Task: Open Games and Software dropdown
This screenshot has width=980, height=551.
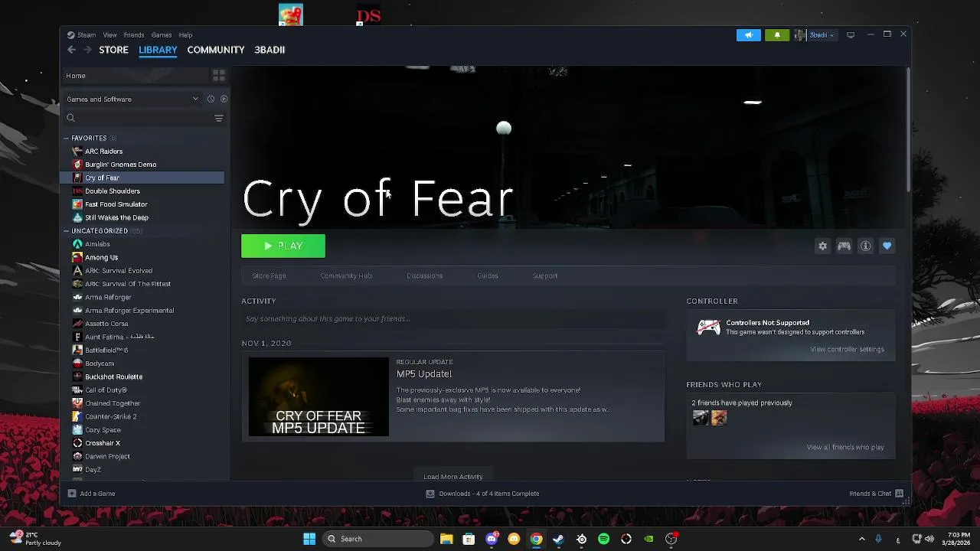Action: click(x=132, y=99)
